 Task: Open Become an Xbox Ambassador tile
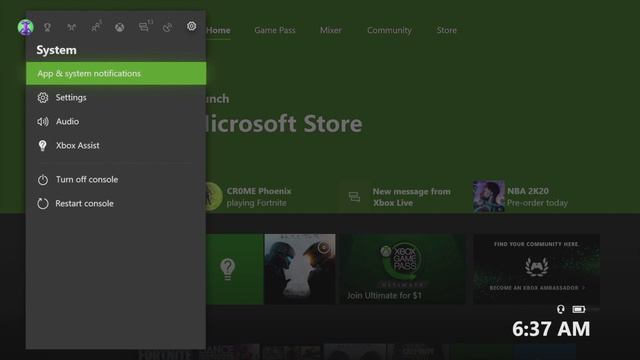point(537,269)
